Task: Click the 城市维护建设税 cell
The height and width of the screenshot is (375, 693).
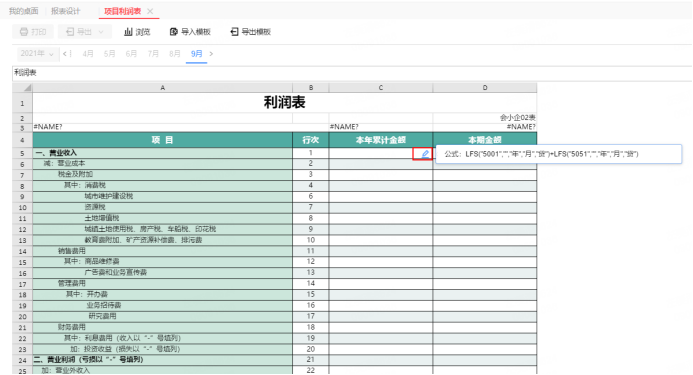Action: 163,196
